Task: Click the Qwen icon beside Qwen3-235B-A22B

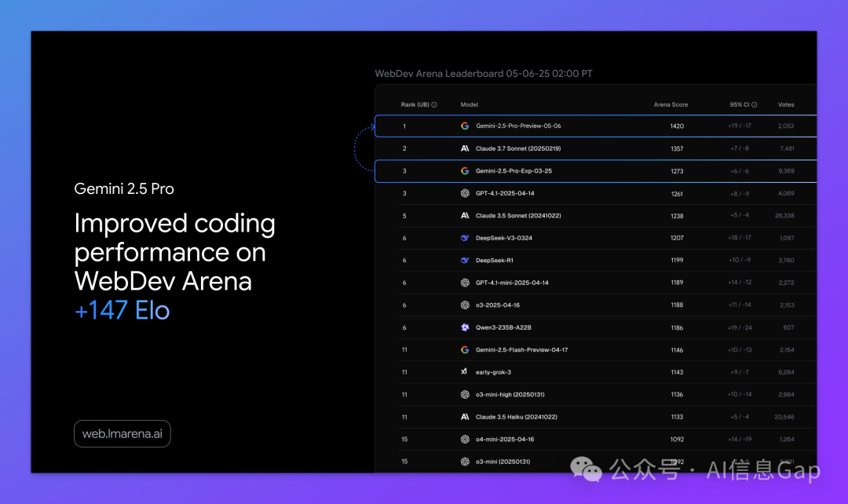Action: click(465, 327)
